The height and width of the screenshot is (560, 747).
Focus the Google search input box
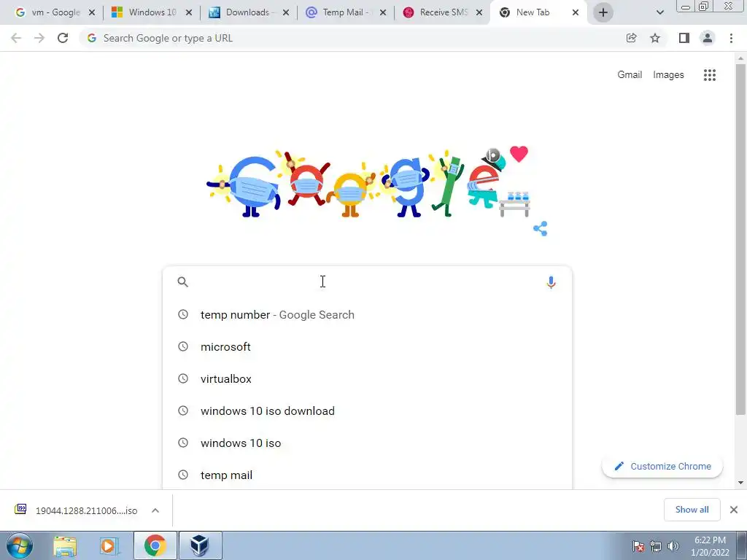pyautogui.click(x=369, y=282)
